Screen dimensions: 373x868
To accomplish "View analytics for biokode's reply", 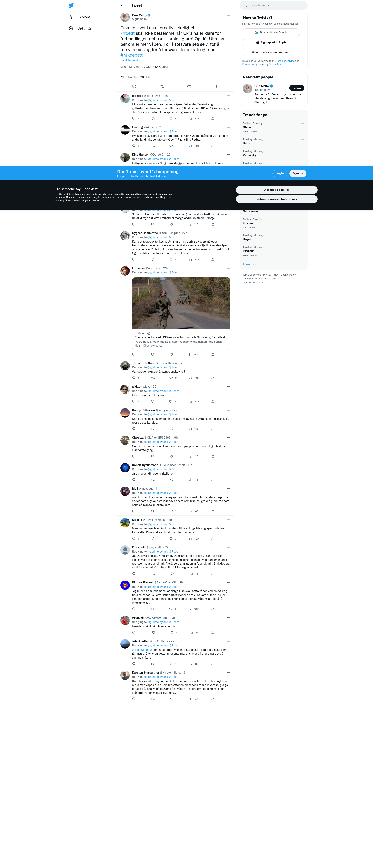I will 193,119.
